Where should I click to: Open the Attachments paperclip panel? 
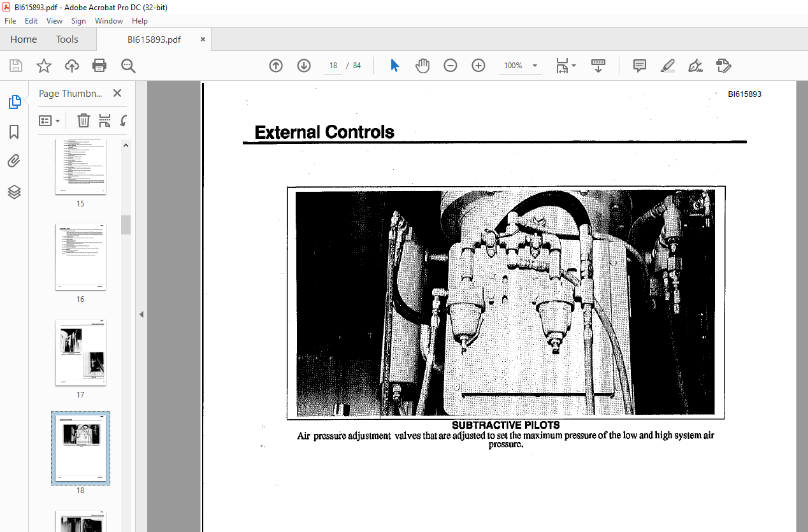tap(14, 161)
